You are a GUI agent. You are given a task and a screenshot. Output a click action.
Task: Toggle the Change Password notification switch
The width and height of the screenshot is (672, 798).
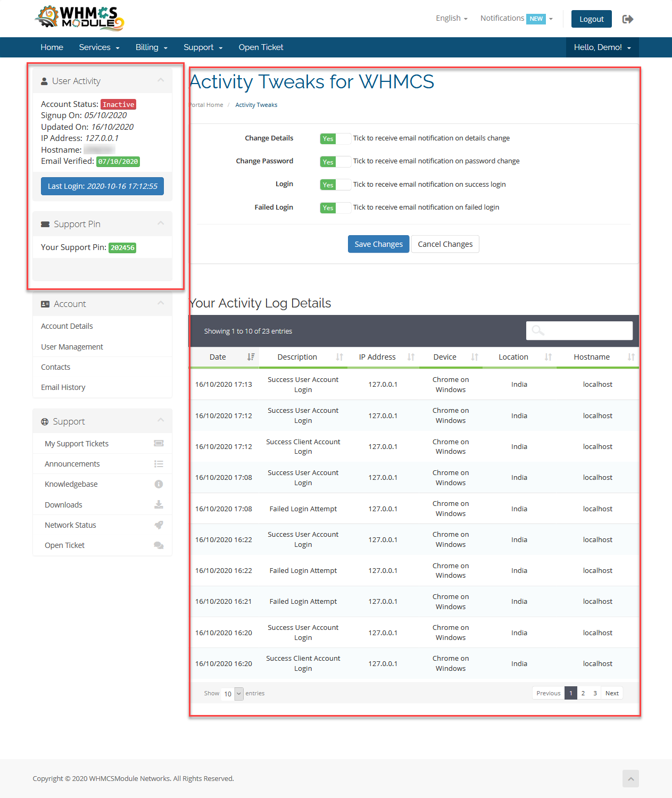[336, 162]
